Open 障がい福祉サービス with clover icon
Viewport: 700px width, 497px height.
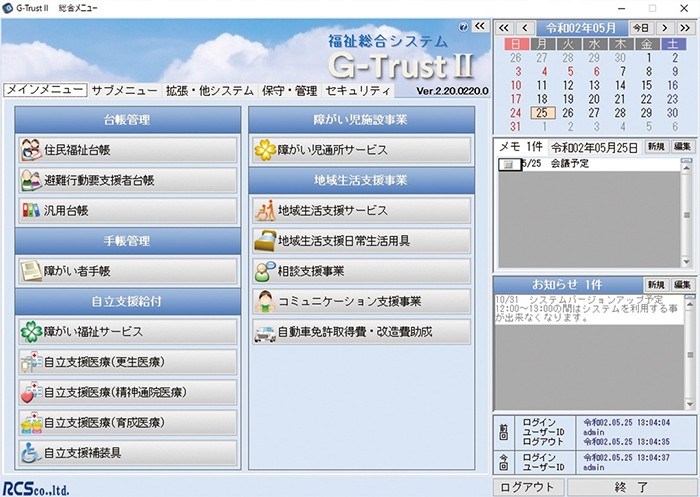click(128, 331)
